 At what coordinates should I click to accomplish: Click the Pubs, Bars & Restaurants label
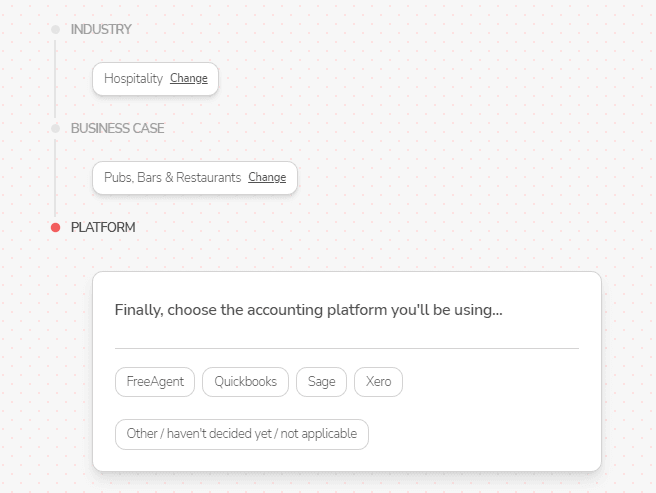[x=172, y=177]
